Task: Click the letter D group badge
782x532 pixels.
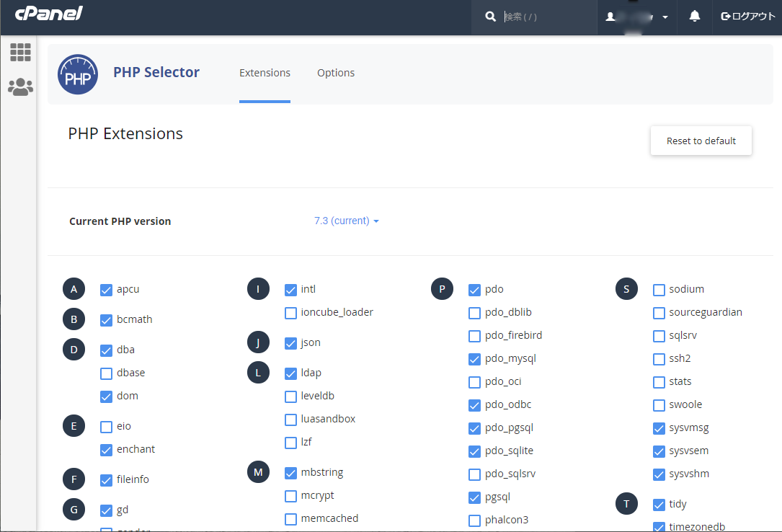Action: pos(74,350)
